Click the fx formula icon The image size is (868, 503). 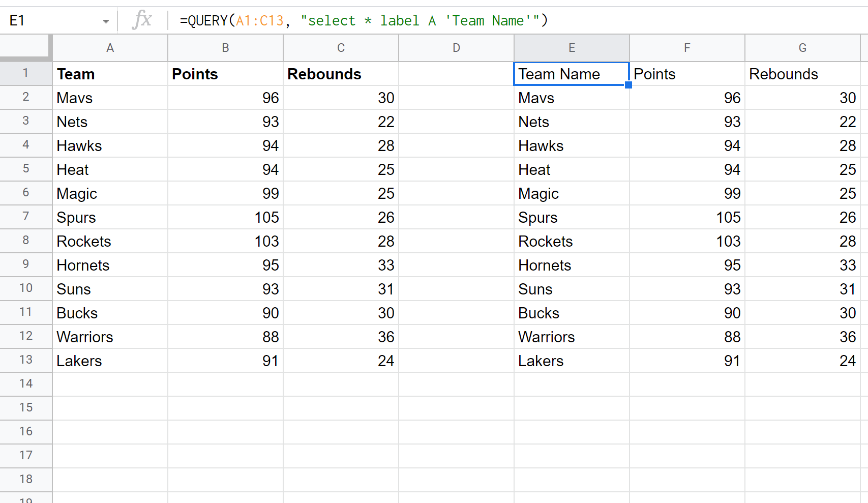tap(143, 20)
